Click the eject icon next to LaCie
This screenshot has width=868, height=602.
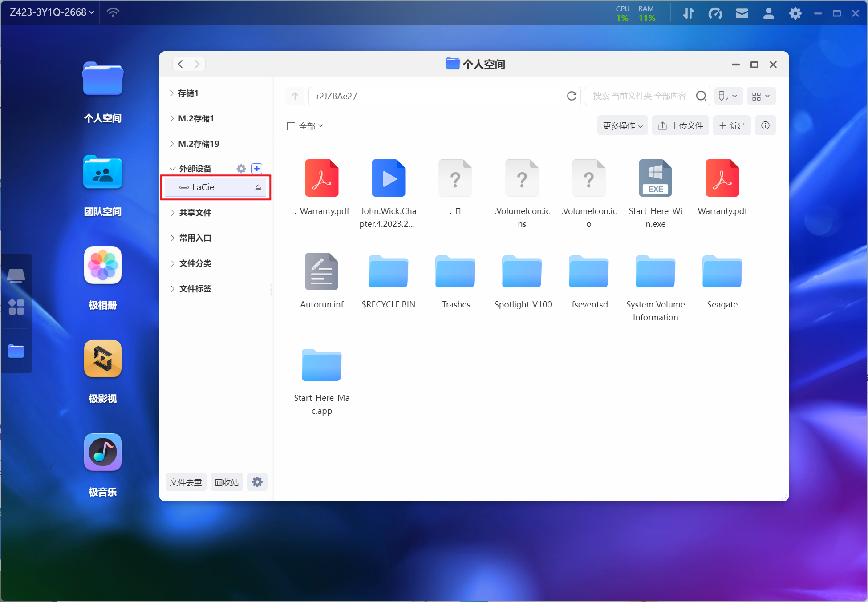pos(258,187)
